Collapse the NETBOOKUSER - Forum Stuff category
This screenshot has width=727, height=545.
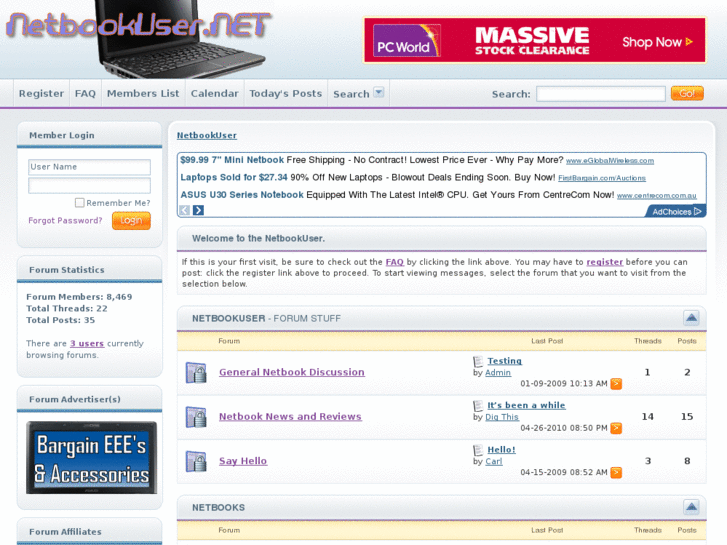pos(691,318)
